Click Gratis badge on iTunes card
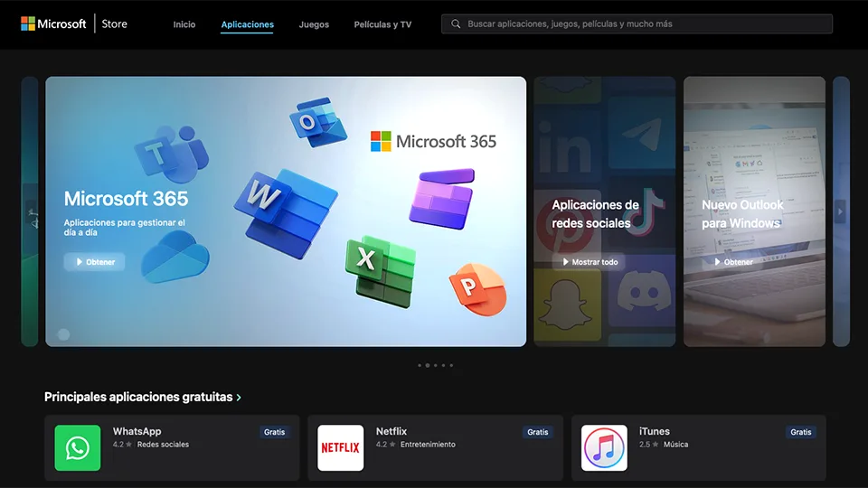The image size is (868, 488). [800, 432]
